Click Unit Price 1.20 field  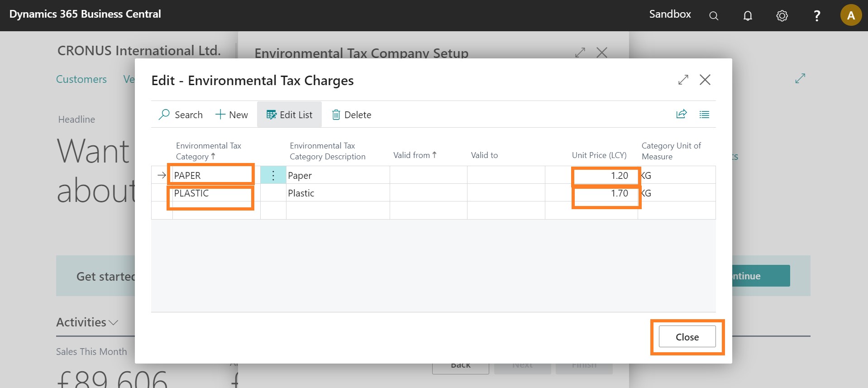(605, 176)
